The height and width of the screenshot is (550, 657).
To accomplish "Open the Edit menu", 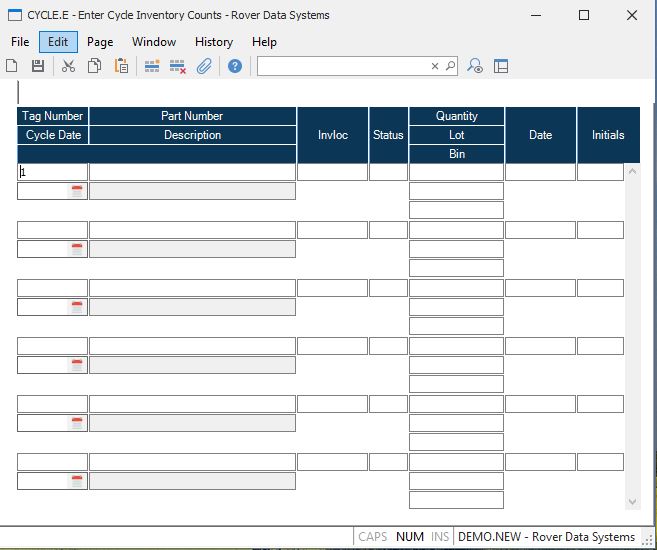I will pyautogui.click(x=58, y=42).
